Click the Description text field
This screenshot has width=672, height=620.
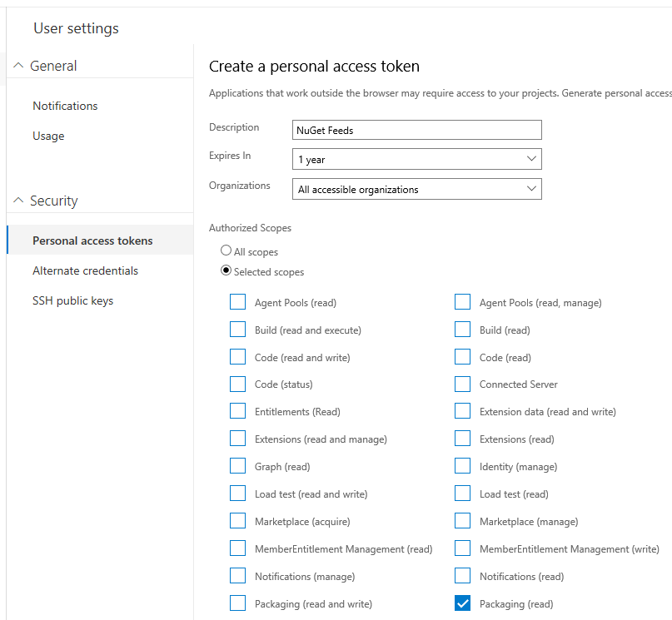click(x=416, y=130)
